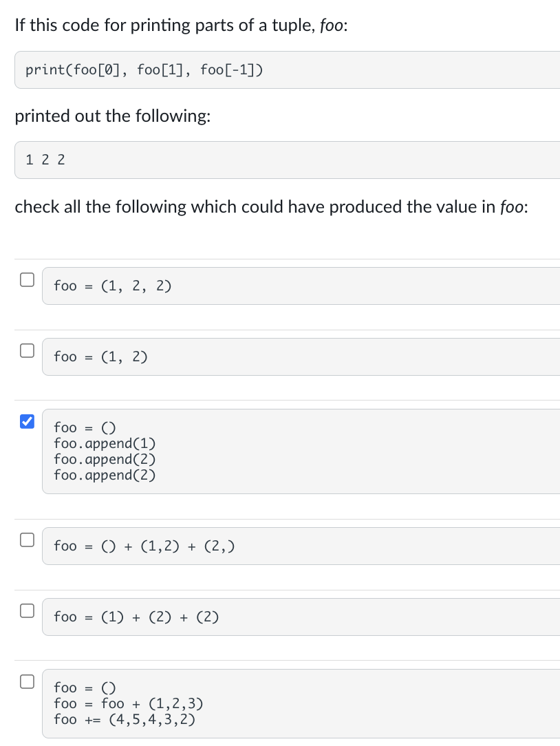Check the box for foo = (1, 2, 2)
Viewport: 560px width, 746px height.
coord(26,279)
